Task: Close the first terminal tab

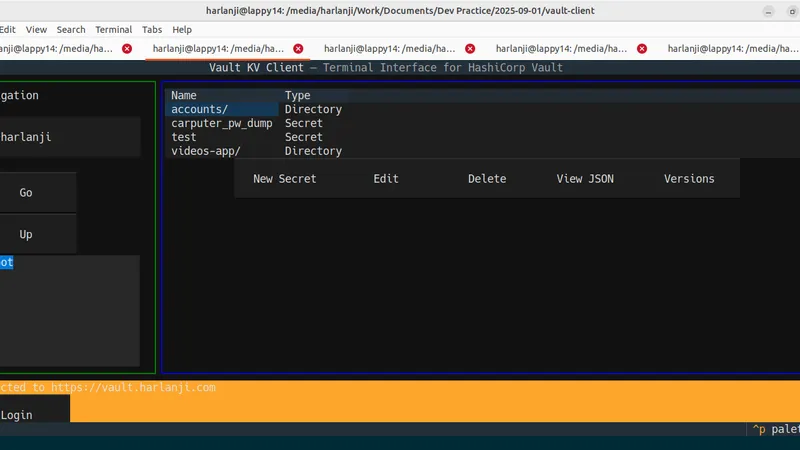Action: pyautogui.click(x=127, y=48)
